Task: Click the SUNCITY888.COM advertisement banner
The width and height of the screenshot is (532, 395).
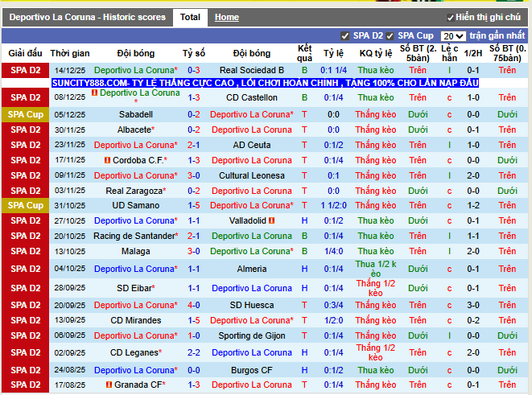Action: (265, 83)
